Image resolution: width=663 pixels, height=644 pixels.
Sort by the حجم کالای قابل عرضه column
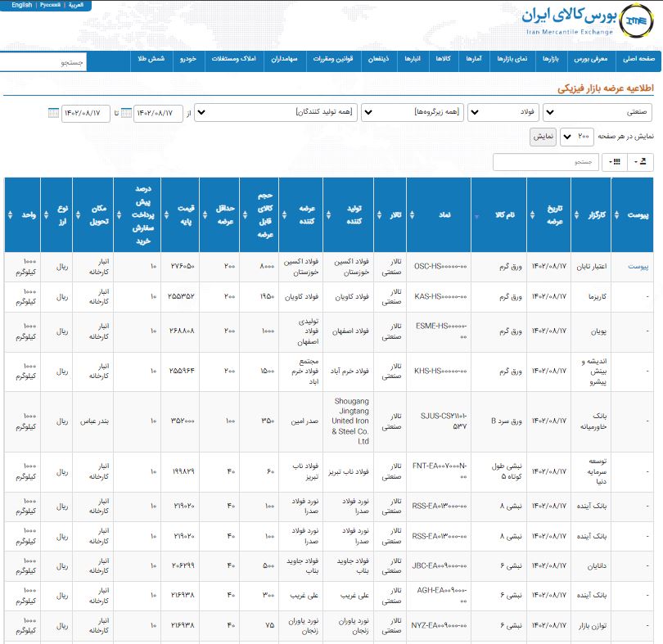[x=259, y=215]
